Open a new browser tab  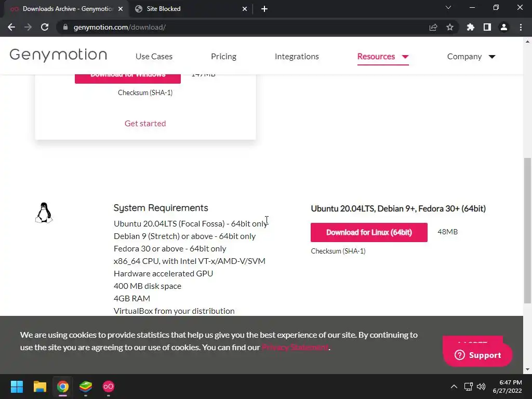pos(264,9)
